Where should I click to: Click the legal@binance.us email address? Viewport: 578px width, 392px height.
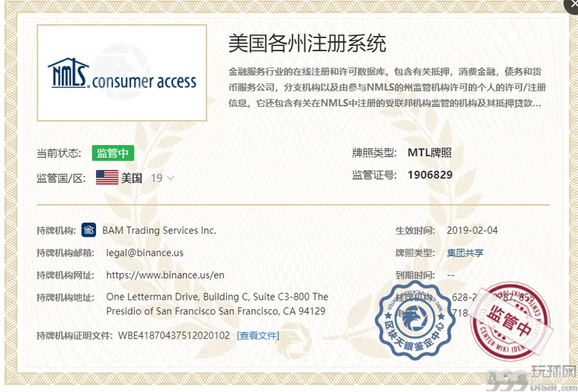[x=145, y=253]
